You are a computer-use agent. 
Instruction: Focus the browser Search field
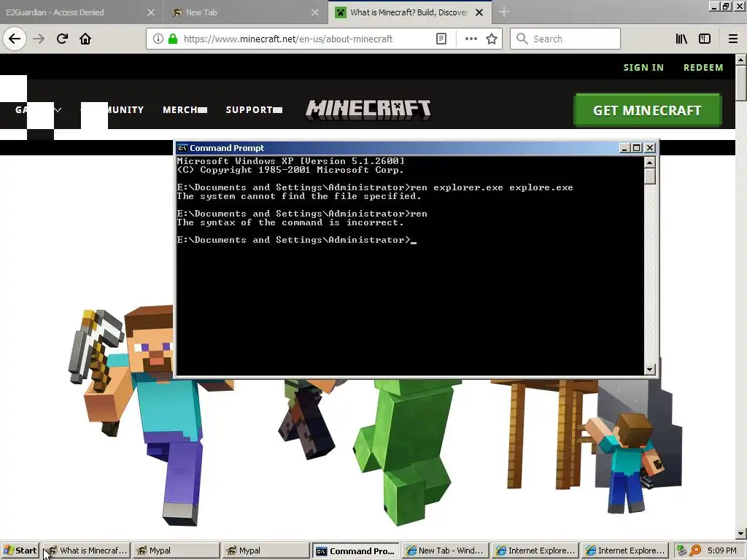pyautogui.click(x=565, y=39)
